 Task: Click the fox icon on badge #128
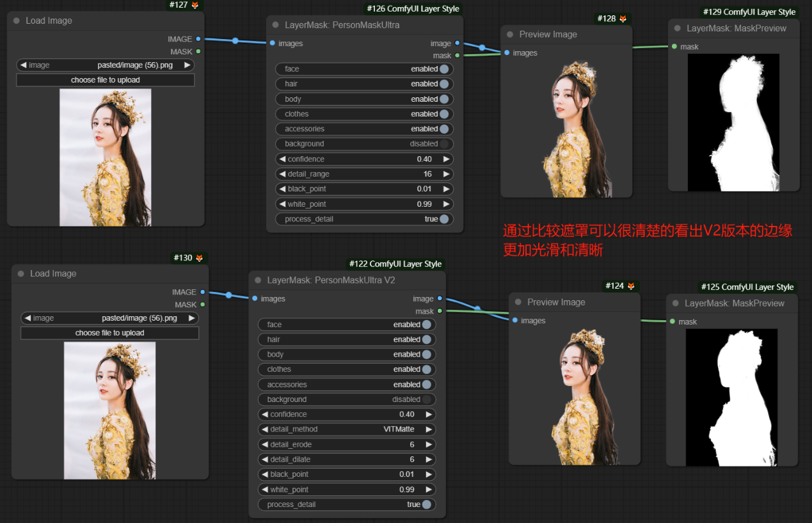pos(623,19)
